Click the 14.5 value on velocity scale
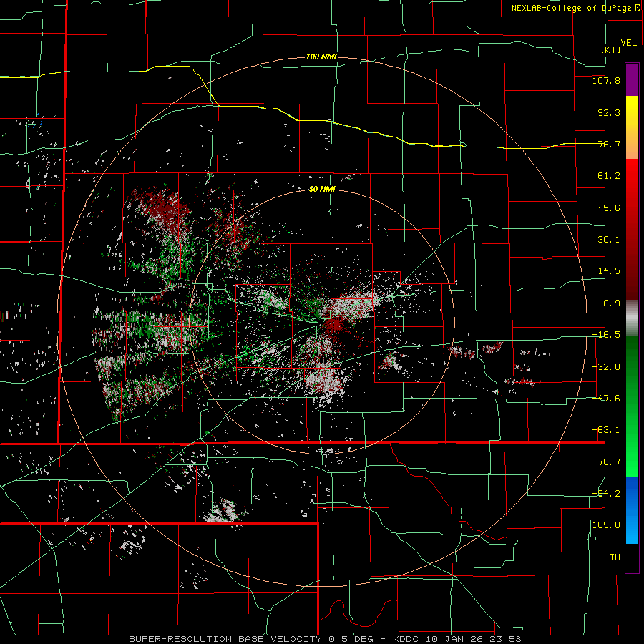 pyautogui.click(x=609, y=271)
